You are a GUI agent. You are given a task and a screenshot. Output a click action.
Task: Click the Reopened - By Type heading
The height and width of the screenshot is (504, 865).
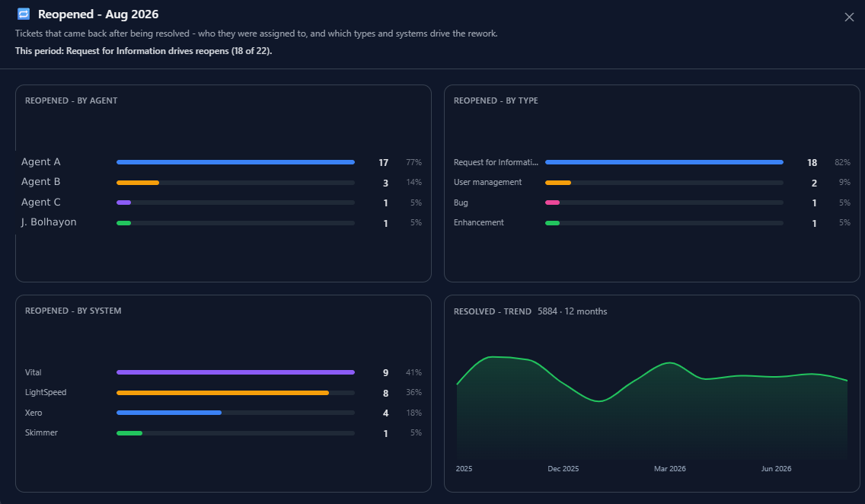click(x=496, y=100)
